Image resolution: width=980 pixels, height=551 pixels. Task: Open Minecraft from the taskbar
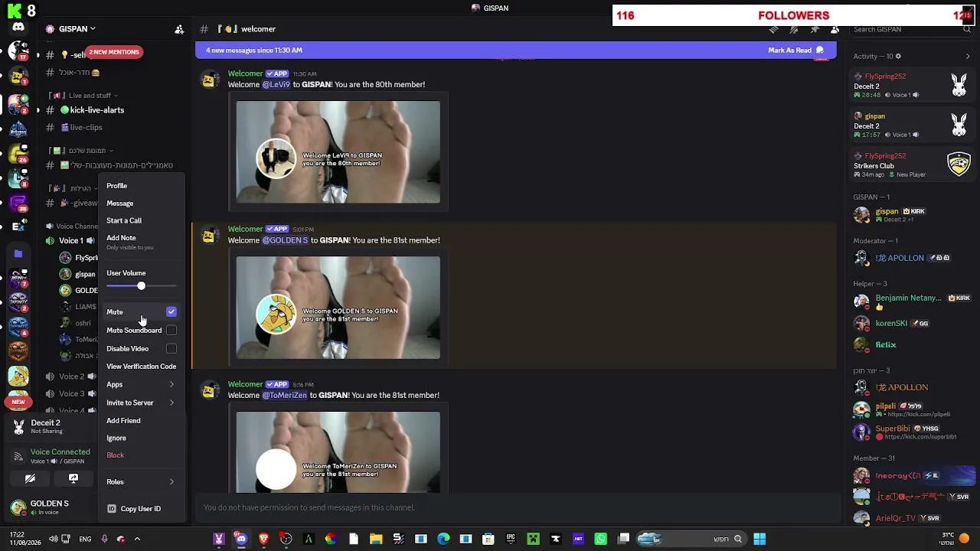click(x=533, y=539)
